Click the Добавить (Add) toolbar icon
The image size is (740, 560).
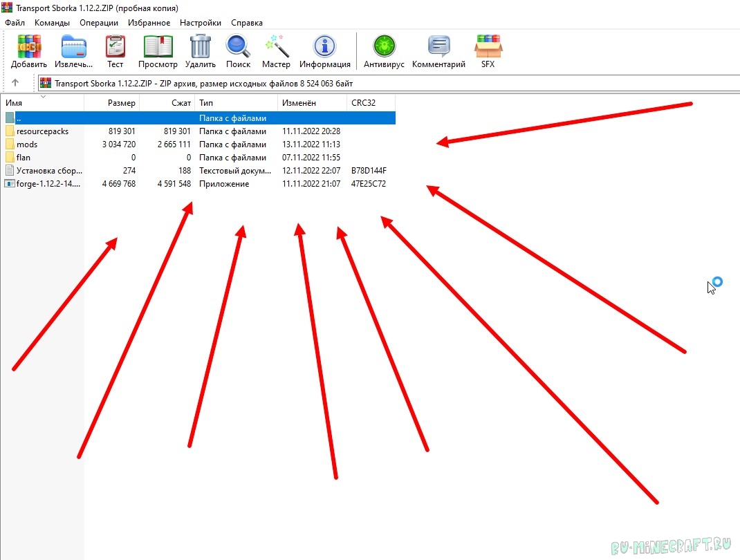(x=28, y=47)
